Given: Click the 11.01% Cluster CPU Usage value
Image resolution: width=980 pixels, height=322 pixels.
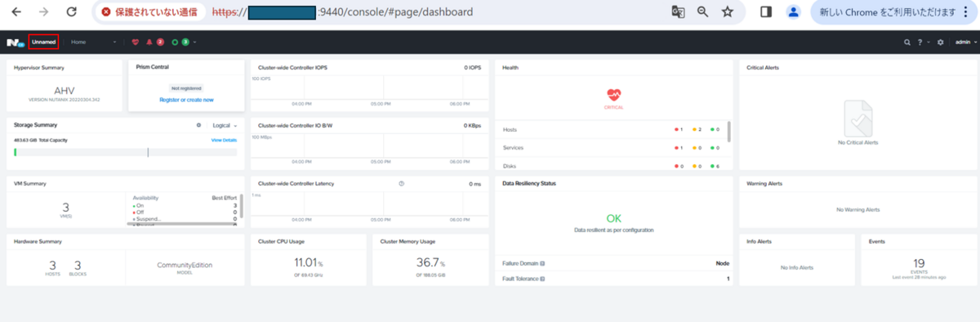Looking at the screenshot, I should pos(309,263).
